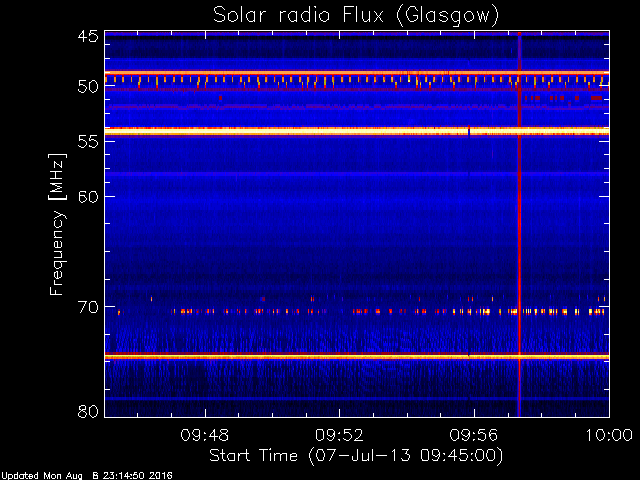The width and height of the screenshot is (640, 480).
Task: Click the "Updated Mon Aug 6 23:14:50 2018" timestamp
Action: click(87, 476)
